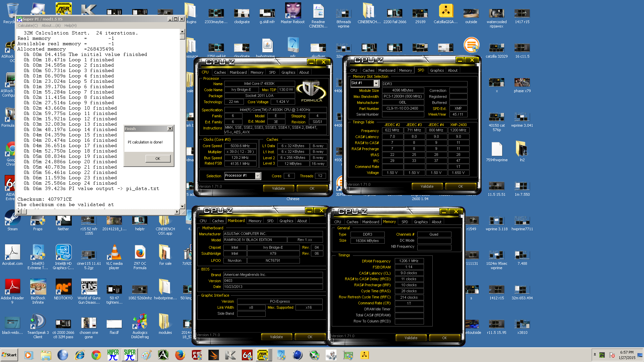Viewport: 644px width, 362px height.
Task: Click the Windows Start button
Action: click(x=9, y=355)
